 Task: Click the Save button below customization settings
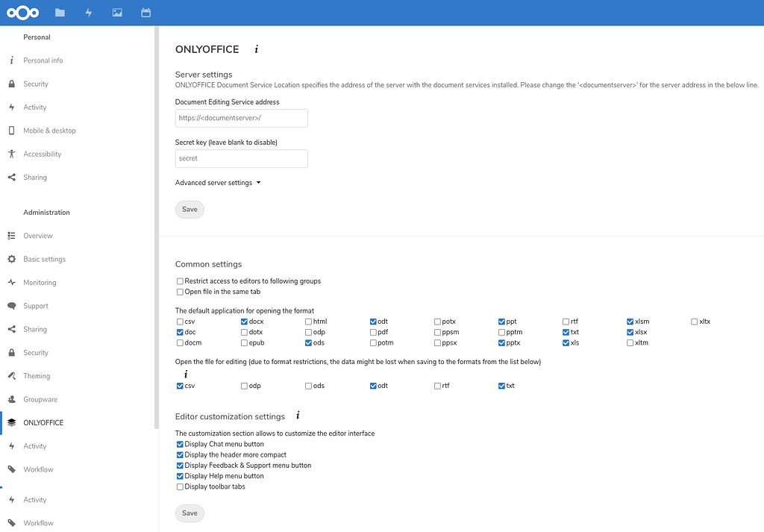tap(189, 513)
